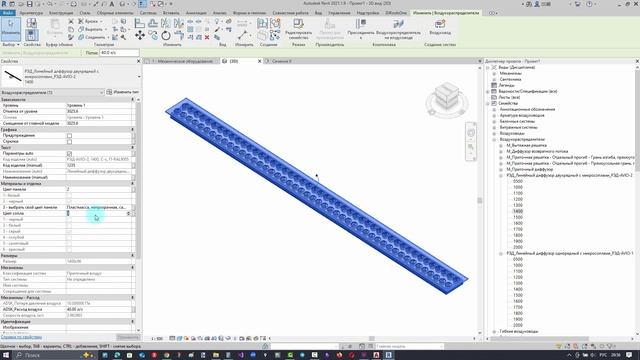
Task: Toggle the Предупреждения checkbox
Action: point(69,136)
